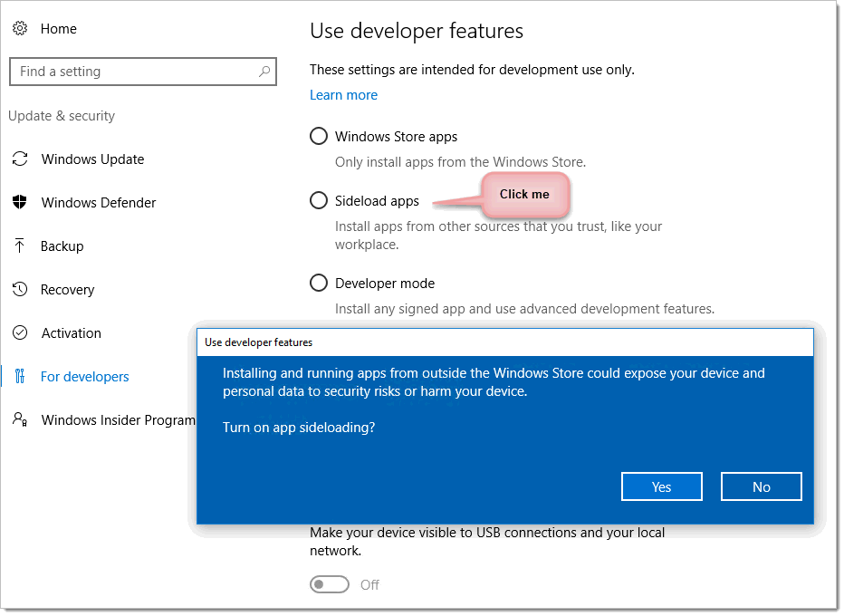Click the Home gear icon
844x616 pixels.
20,29
